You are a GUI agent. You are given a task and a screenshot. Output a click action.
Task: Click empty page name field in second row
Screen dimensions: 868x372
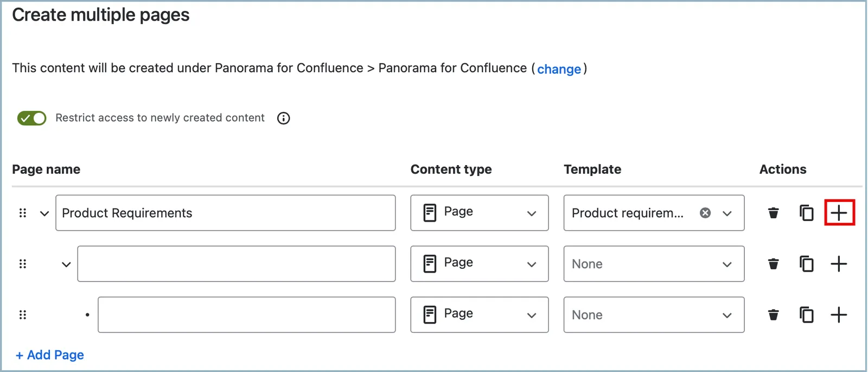click(237, 264)
